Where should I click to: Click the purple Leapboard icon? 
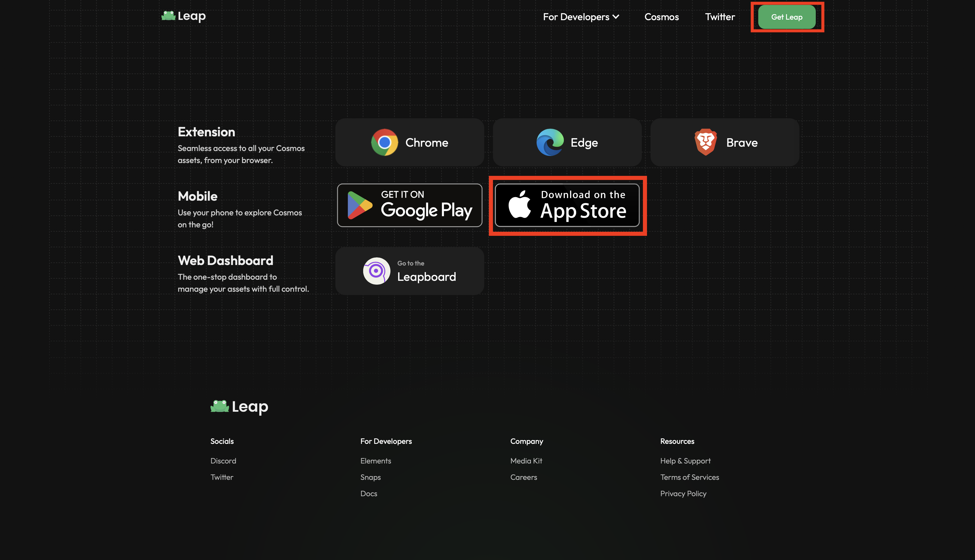point(377,271)
